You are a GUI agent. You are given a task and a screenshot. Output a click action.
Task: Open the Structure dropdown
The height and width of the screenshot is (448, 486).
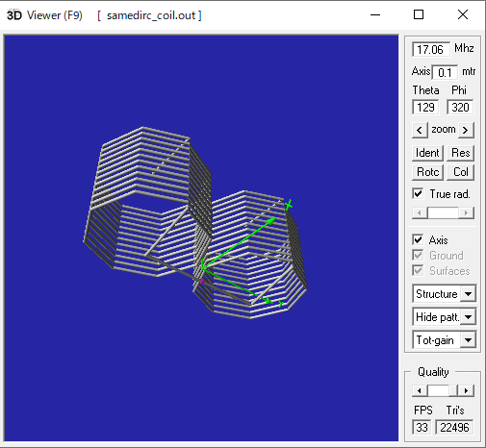pos(468,293)
